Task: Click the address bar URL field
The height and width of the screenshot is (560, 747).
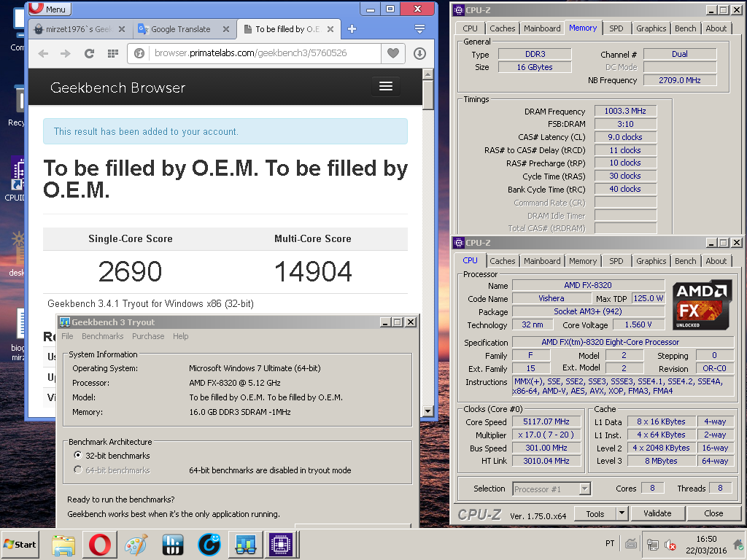Action: pos(264,53)
